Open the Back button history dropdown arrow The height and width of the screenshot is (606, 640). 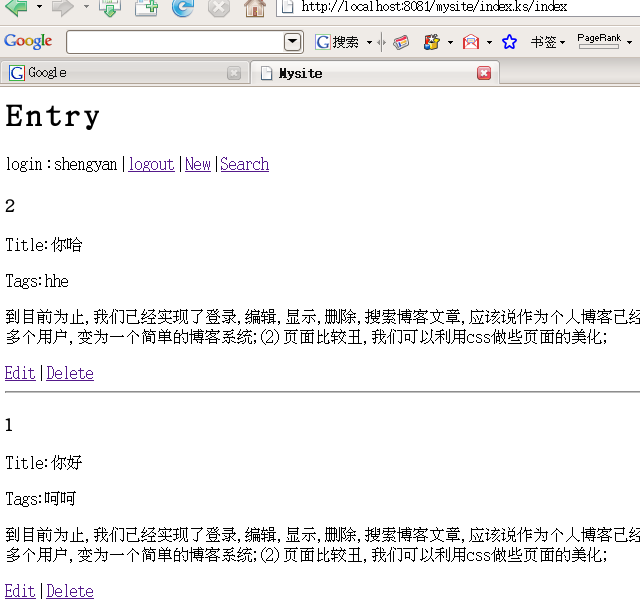pyautogui.click(x=39, y=7)
